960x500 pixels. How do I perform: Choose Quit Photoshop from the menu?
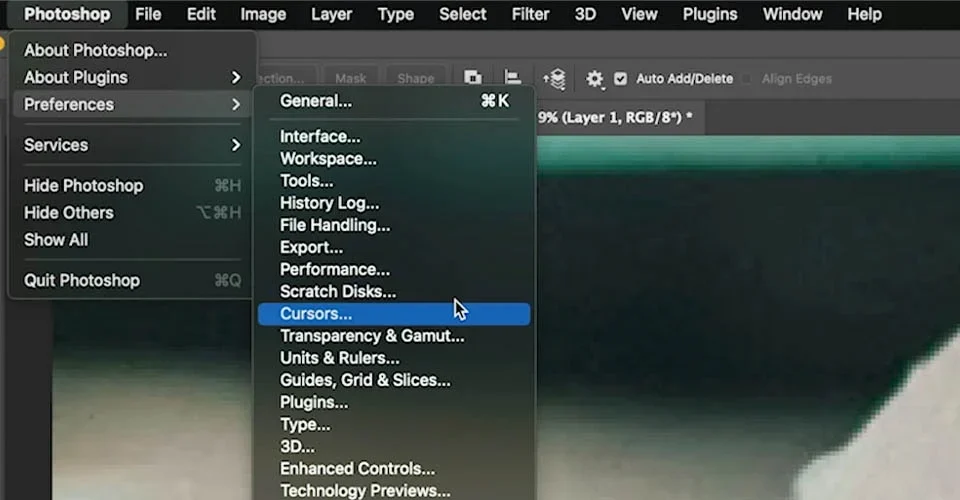132,280
